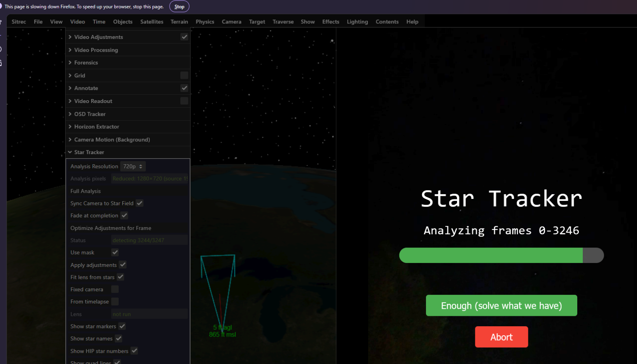Toggle Sync Camera to Star Field
The image size is (637, 364).
(x=139, y=203)
